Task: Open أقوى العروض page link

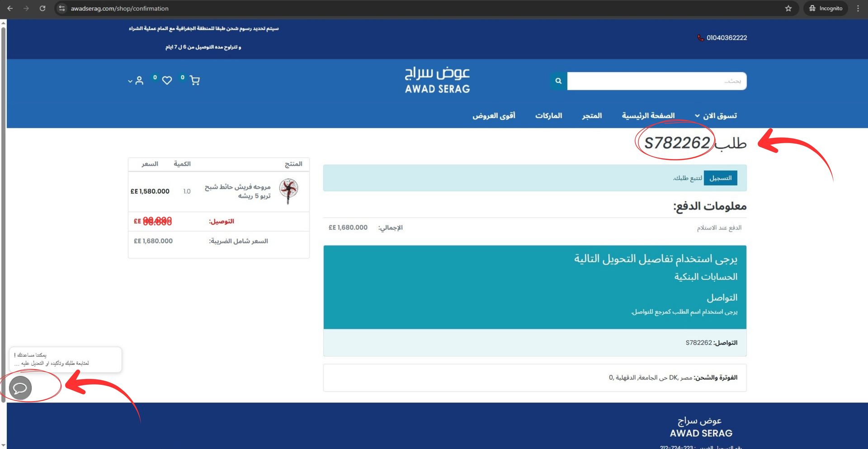Action: [494, 115]
